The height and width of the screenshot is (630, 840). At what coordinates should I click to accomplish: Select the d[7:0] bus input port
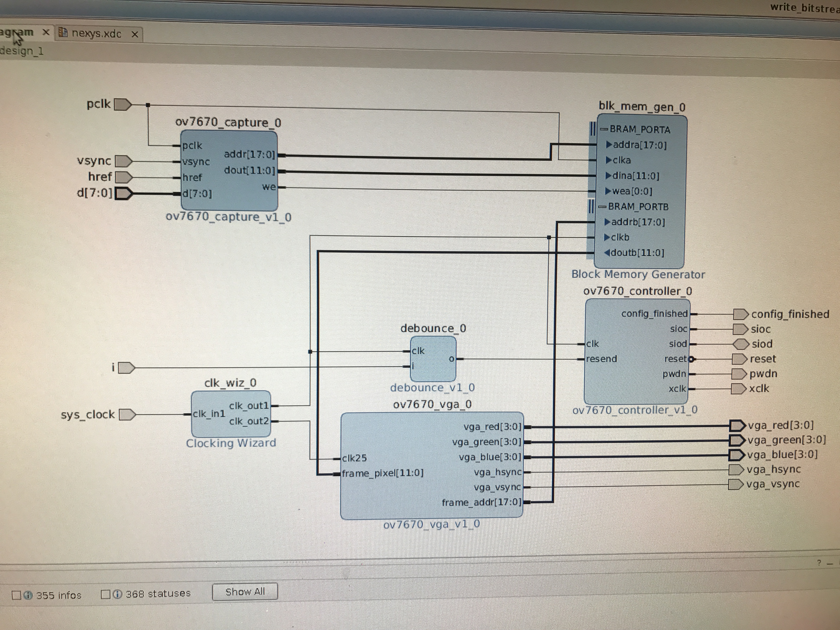pyautogui.click(x=124, y=194)
